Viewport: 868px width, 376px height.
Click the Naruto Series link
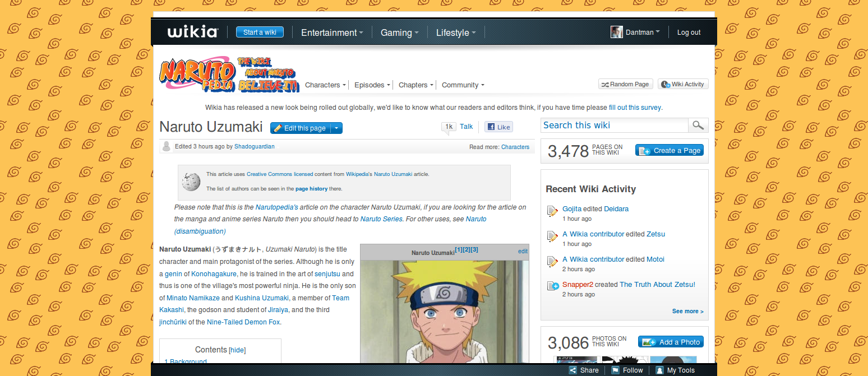point(381,219)
